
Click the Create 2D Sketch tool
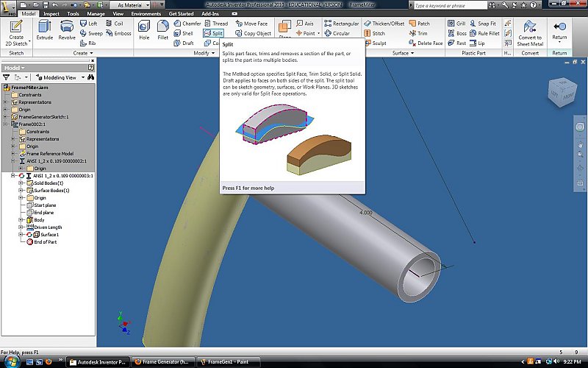(16, 33)
